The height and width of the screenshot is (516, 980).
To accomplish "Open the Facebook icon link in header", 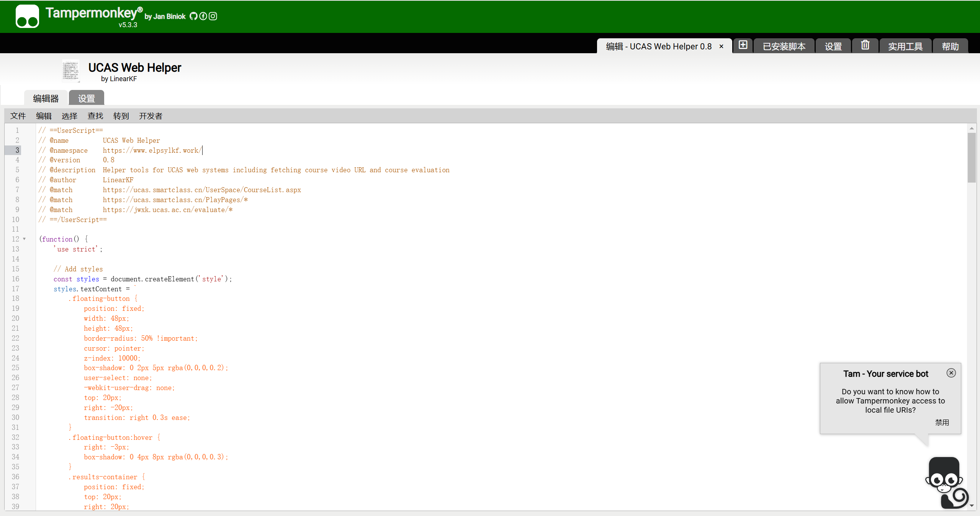I will (x=203, y=16).
